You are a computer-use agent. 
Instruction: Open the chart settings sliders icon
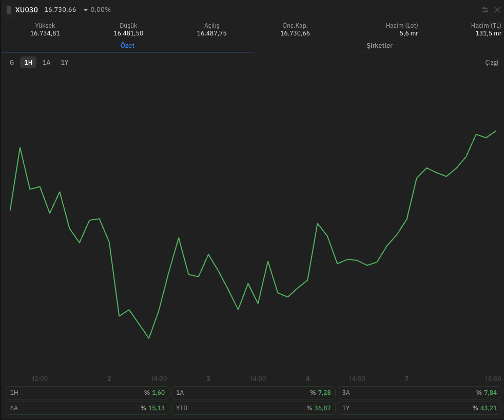(484, 10)
